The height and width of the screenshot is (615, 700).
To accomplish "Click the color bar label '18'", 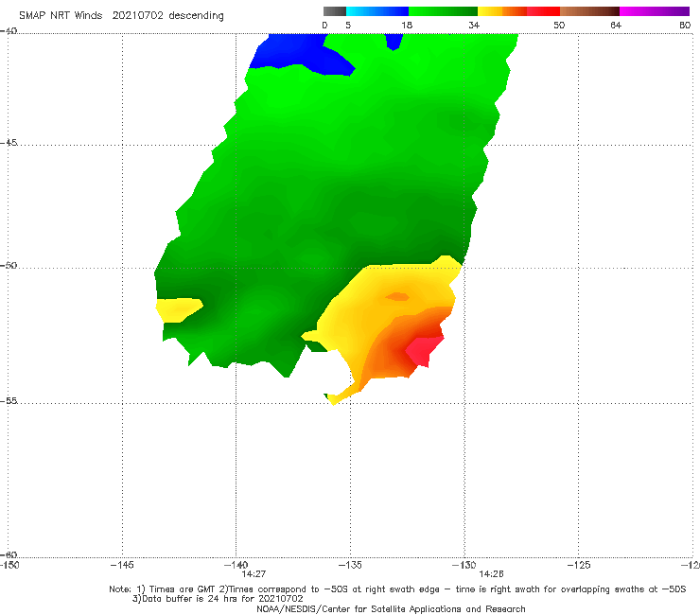I will click(407, 25).
